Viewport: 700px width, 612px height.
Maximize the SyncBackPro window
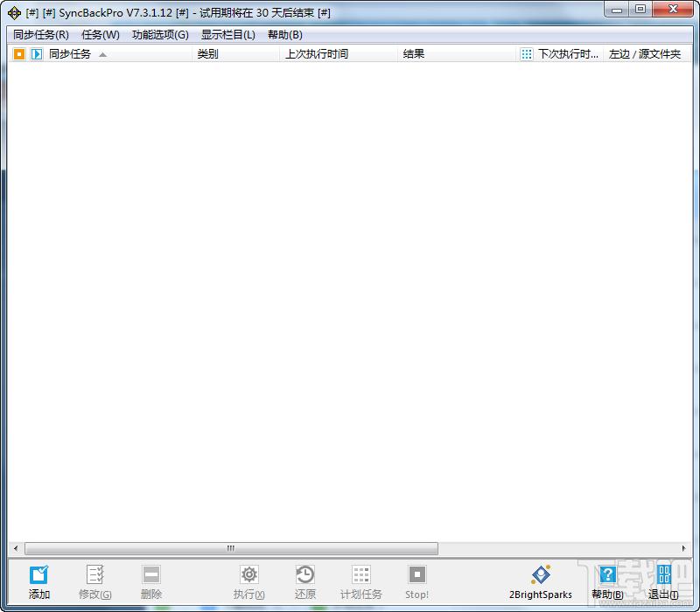pos(640,10)
